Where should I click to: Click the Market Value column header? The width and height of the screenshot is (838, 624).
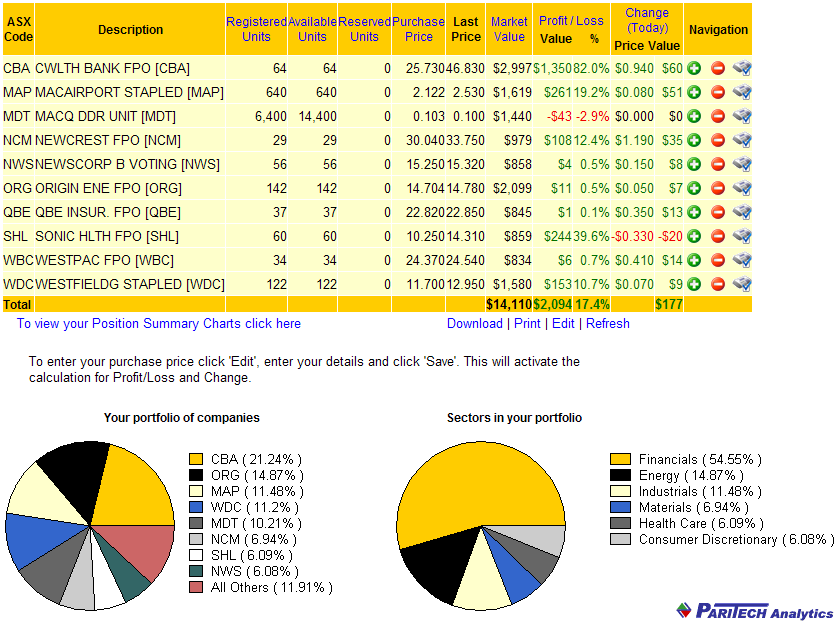coord(509,29)
